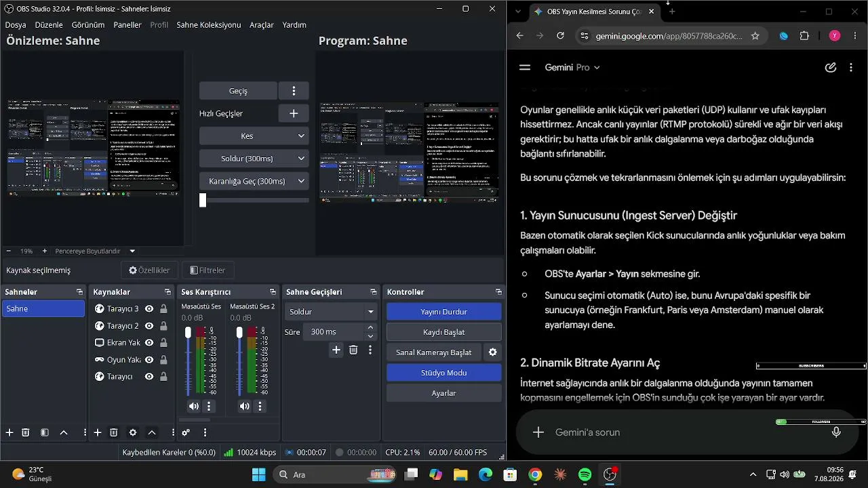Open virtual camera settings gear
Screen dimensions: 868x488
click(x=493, y=352)
